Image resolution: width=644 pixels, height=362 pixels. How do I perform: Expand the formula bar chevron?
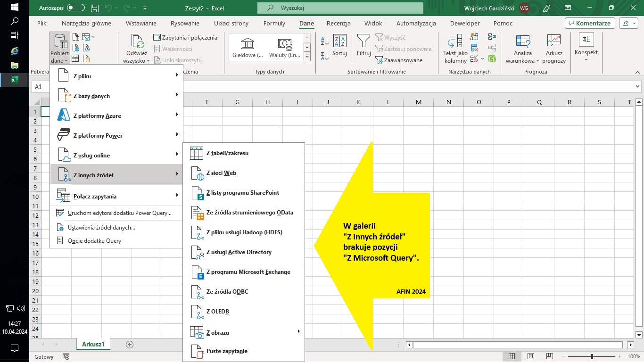tap(638, 87)
